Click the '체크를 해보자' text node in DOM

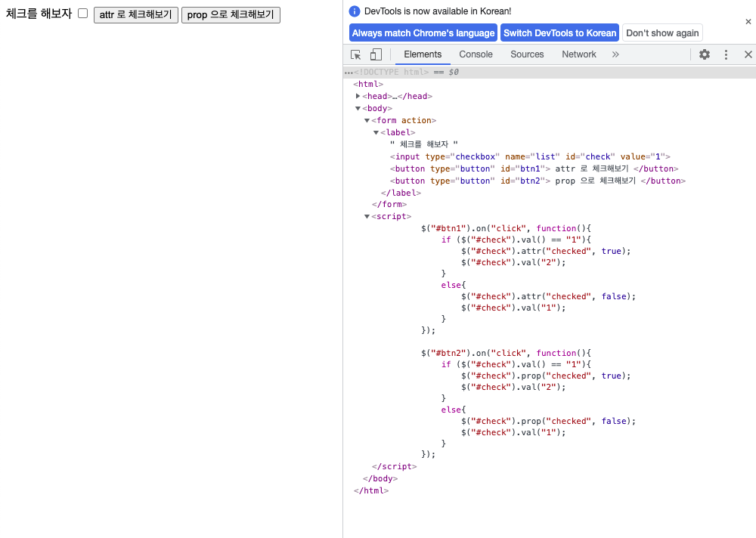[x=424, y=144]
